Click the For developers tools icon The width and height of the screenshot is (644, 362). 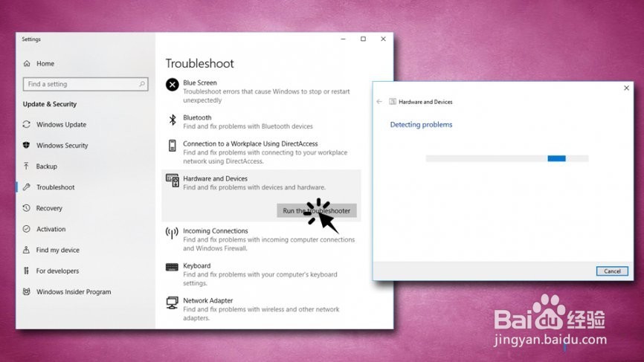point(27,271)
